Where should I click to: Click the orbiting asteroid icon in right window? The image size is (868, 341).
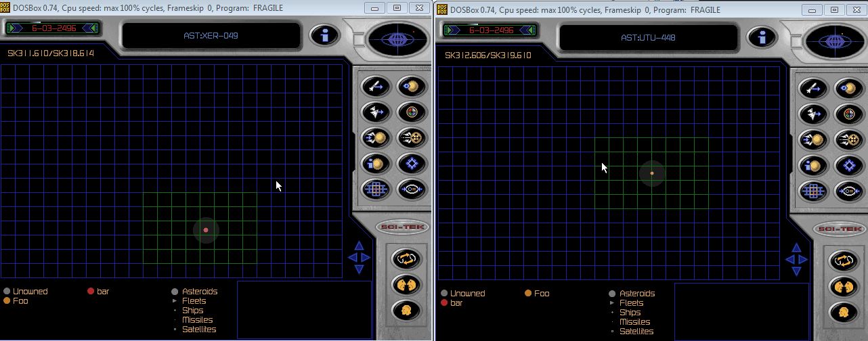(848, 88)
